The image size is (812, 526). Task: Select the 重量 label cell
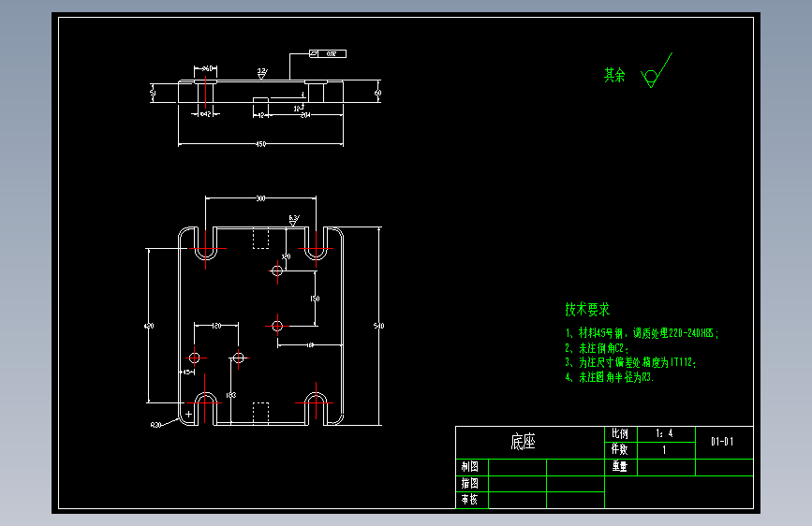pos(620,466)
